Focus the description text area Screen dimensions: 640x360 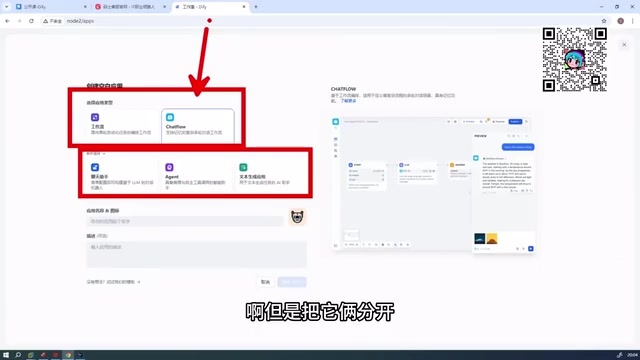pos(196,254)
